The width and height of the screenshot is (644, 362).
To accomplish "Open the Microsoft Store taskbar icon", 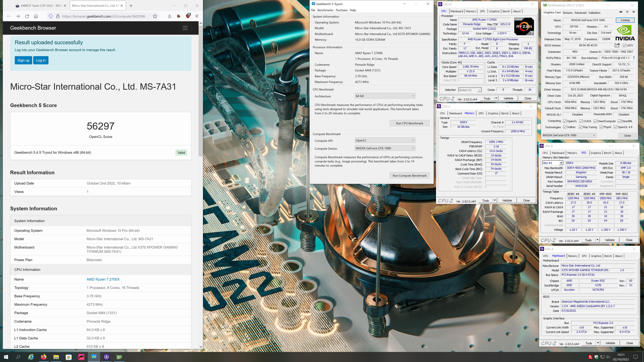I will tap(68, 357).
